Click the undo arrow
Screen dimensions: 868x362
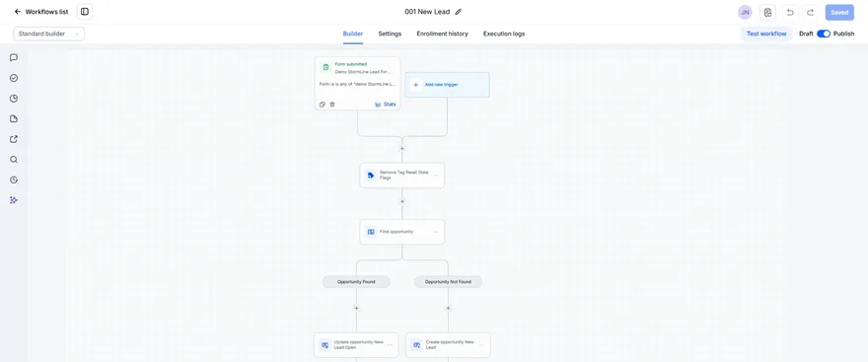click(790, 12)
